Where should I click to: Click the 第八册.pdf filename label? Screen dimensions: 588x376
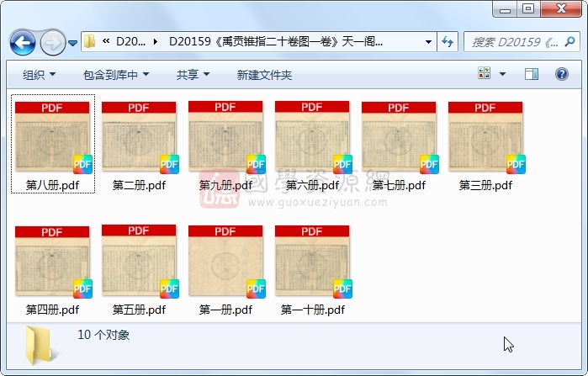coord(52,185)
